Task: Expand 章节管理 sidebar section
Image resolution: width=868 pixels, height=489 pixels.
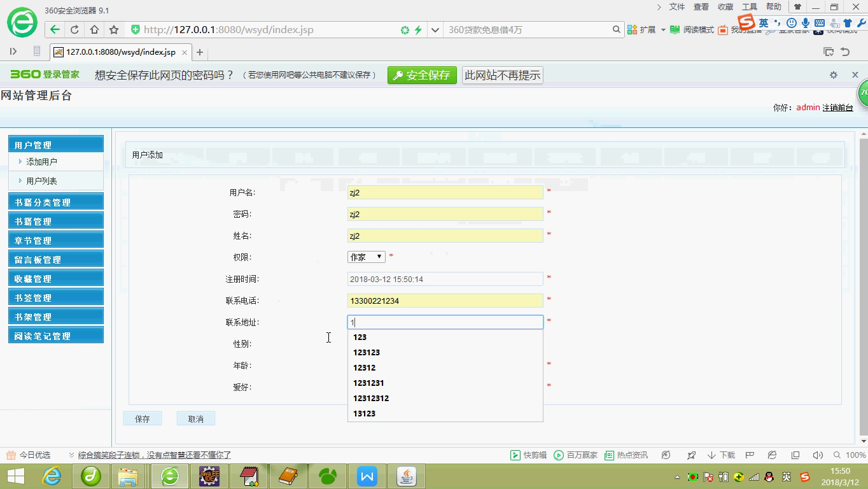Action: point(56,240)
